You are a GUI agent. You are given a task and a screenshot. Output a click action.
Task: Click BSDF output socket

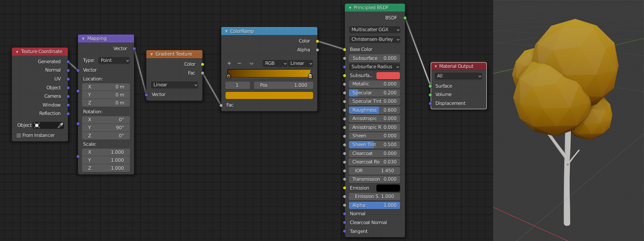[x=405, y=18]
